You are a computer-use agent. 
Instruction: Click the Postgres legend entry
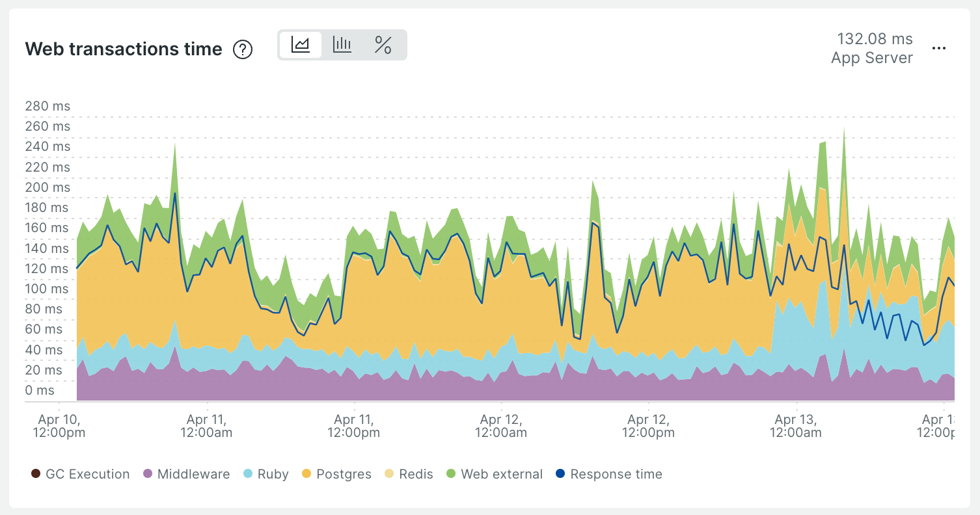click(336, 474)
